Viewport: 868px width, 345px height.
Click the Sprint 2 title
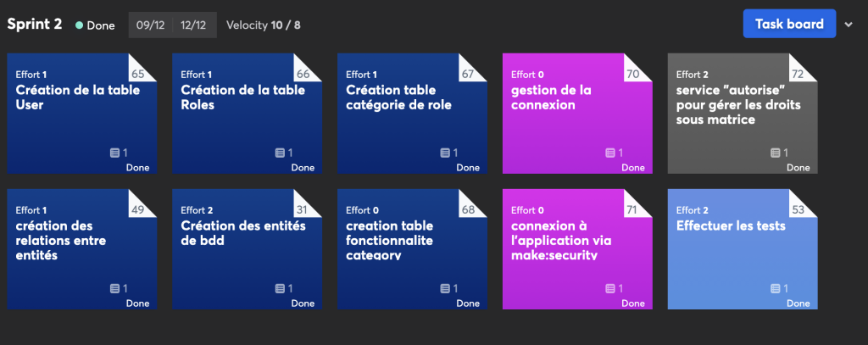(x=35, y=24)
